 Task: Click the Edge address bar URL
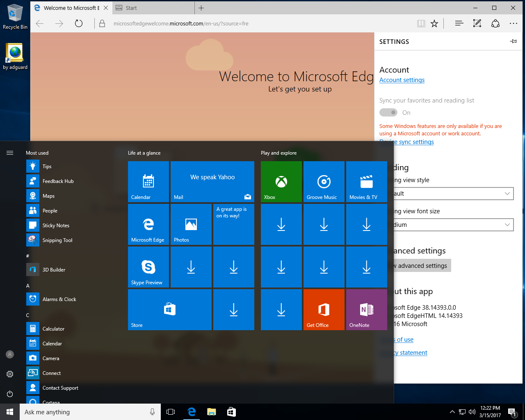(181, 24)
